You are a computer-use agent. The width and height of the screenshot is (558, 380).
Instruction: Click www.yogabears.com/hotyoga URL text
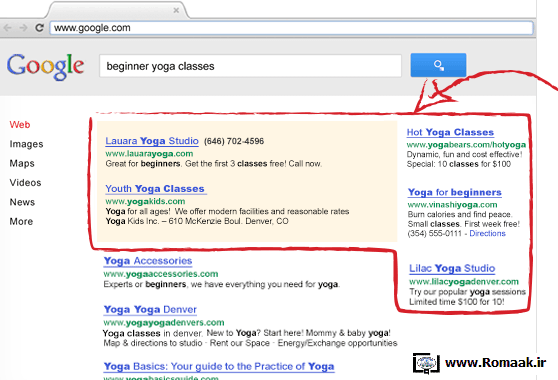[x=466, y=145]
